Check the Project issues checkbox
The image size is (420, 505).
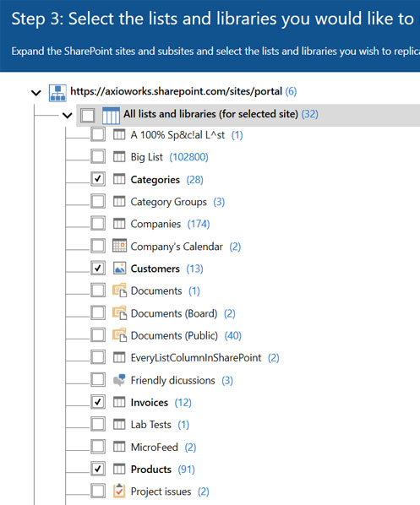coord(98,491)
